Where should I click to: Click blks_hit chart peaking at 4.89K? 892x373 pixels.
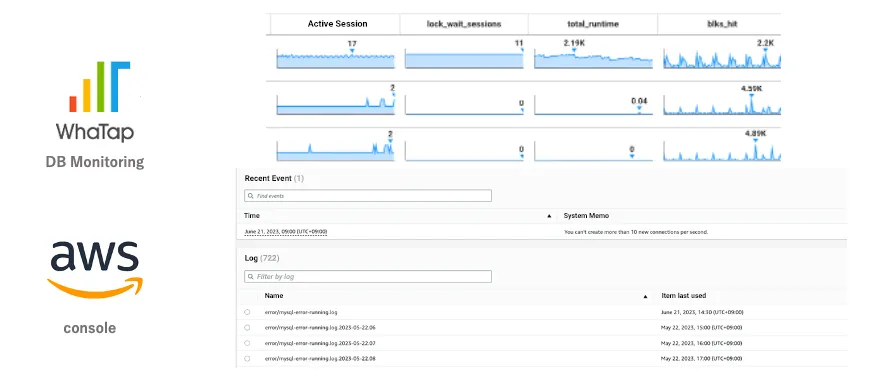pyautogui.click(x=721, y=151)
